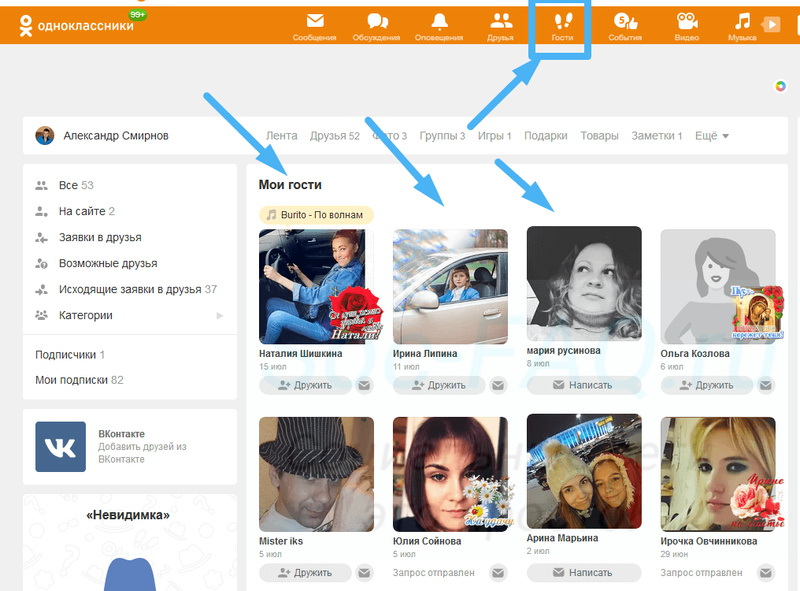Open Наталия Шишкина profile name
The width and height of the screenshot is (800, 591).
click(301, 354)
